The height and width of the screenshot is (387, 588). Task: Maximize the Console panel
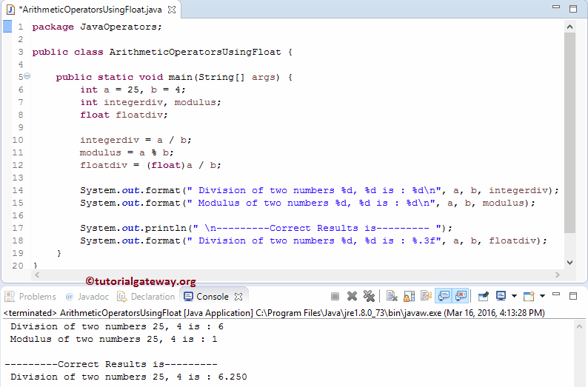click(573, 296)
